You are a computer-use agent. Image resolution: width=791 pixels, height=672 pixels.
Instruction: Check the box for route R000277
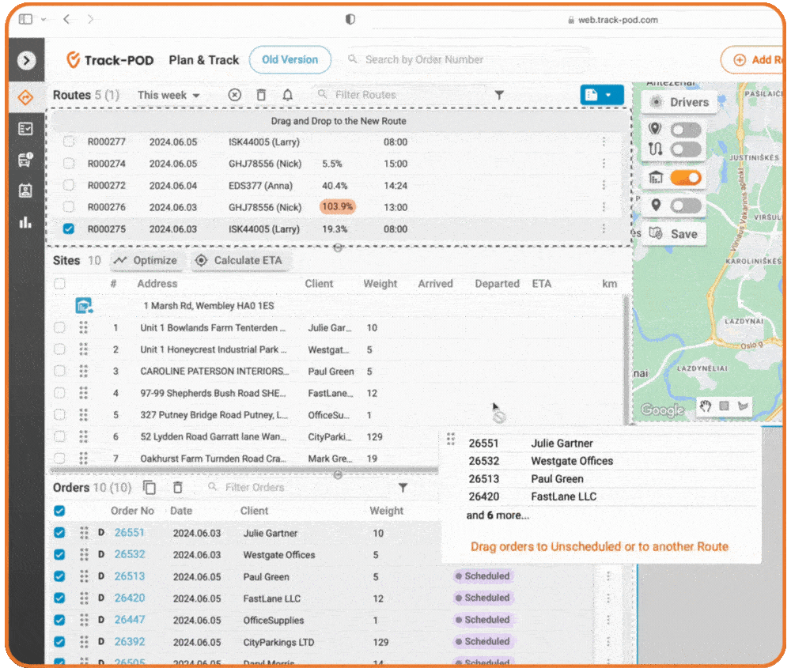[69, 142]
